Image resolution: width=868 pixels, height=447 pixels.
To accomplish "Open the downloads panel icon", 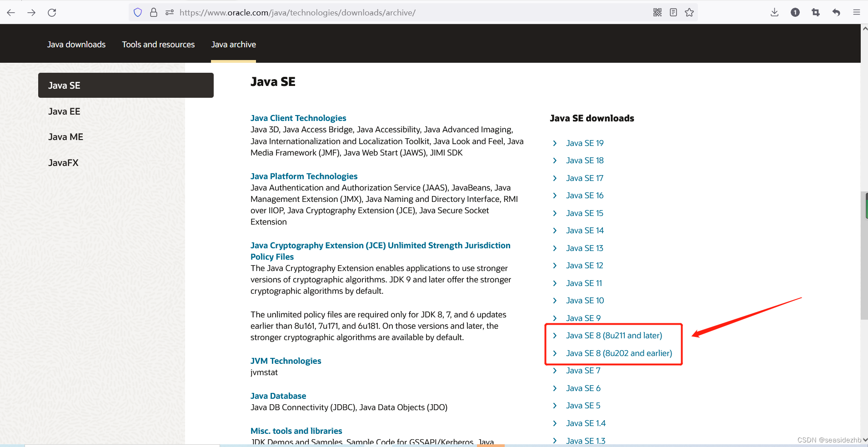I will coord(775,12).
